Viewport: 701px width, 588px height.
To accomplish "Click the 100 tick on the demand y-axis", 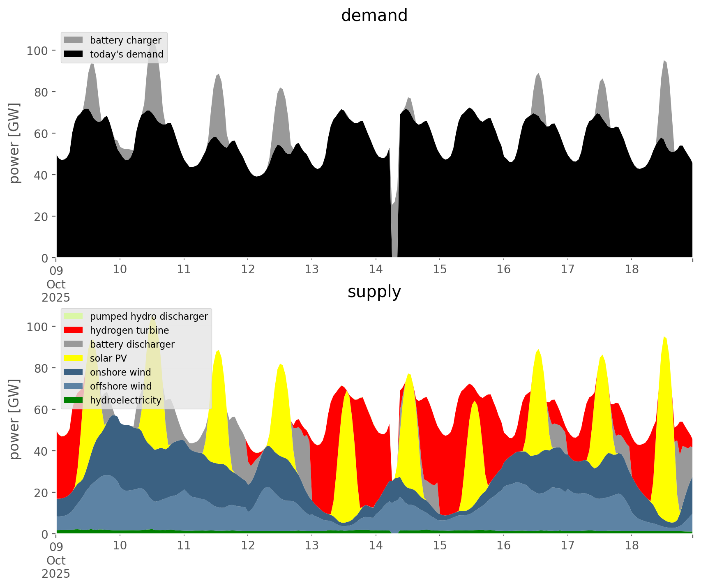I will coord(37,51).
